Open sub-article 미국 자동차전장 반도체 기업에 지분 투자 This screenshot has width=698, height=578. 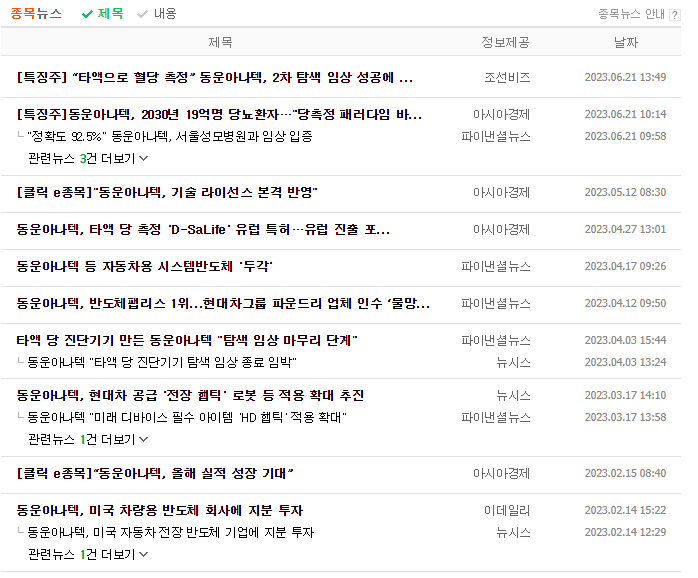[x=170, y=533]
